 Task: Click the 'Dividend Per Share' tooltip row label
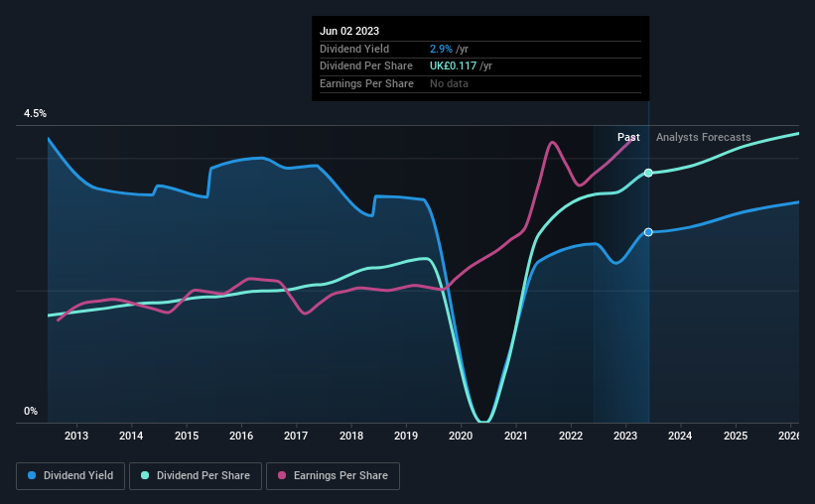366,66
